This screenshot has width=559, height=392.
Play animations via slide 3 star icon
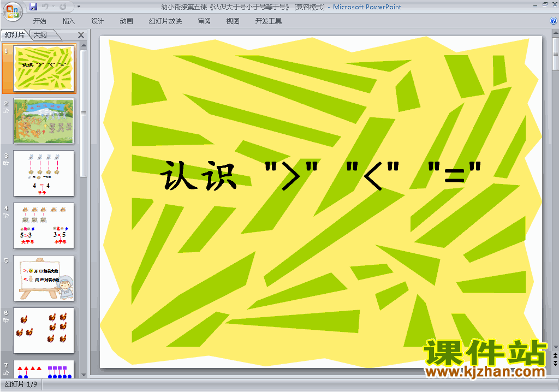coord(6,163)
